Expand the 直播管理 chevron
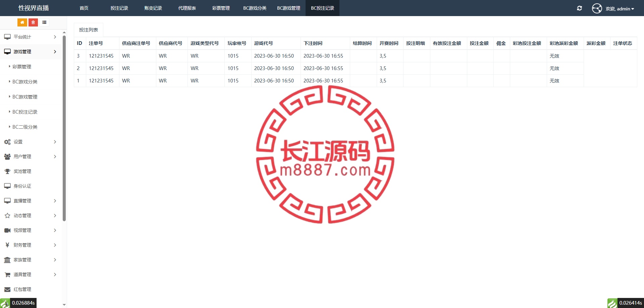Screen dimensions: 644x308 pyautogui.click(x=55, y=201)
